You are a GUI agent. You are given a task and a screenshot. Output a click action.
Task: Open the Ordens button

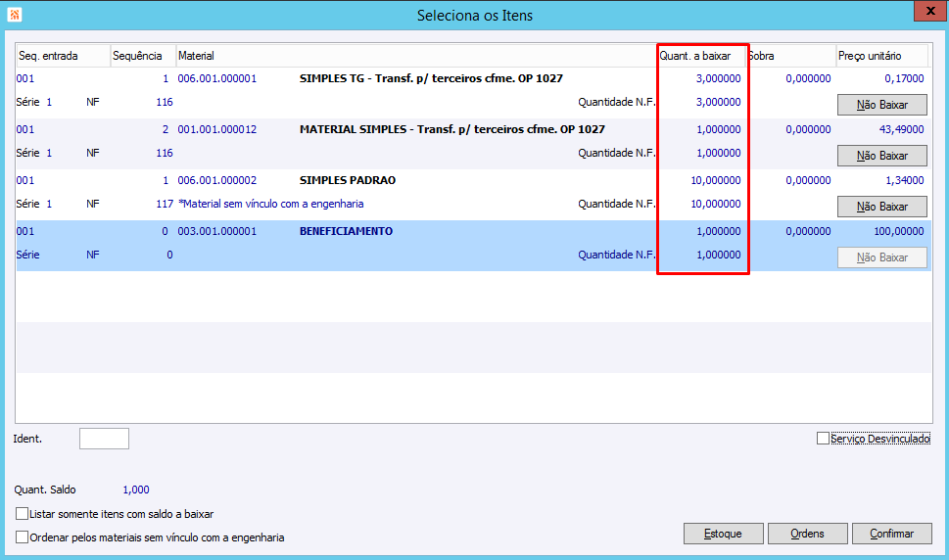click(807, 534)
